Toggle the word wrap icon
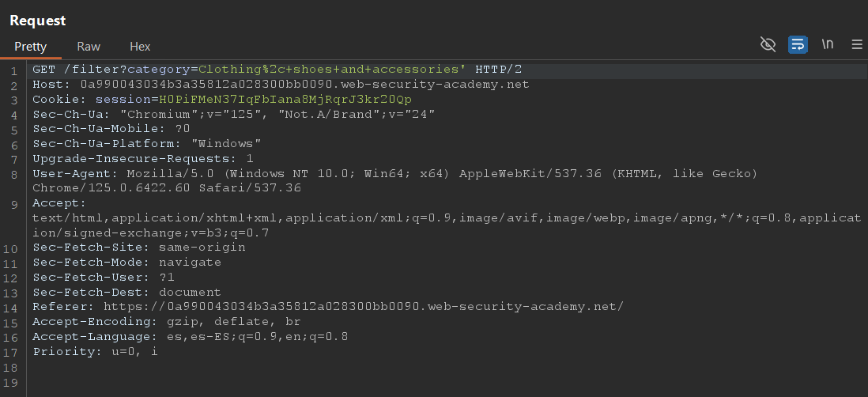868x397 pixels. click(x=798, y=44)
